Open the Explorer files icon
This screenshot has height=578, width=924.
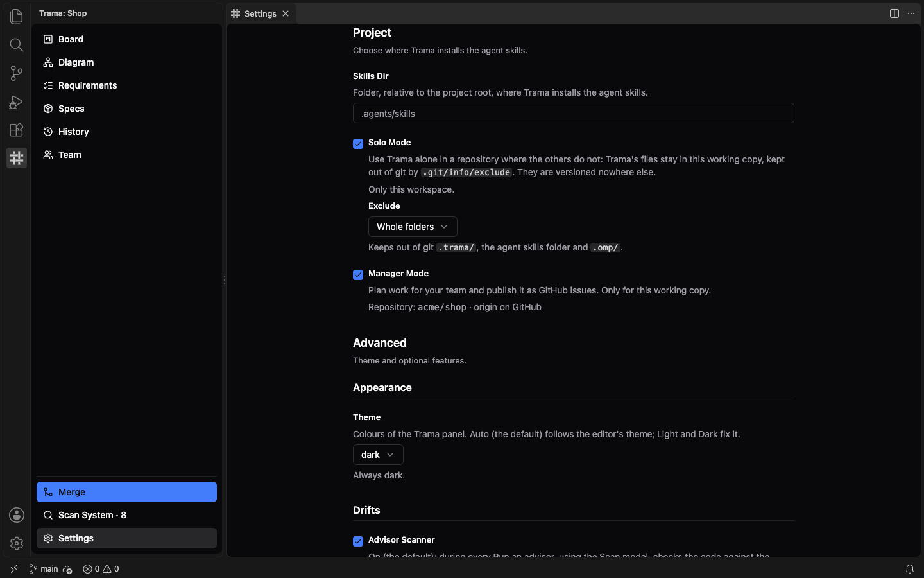(x=17, y=16)
